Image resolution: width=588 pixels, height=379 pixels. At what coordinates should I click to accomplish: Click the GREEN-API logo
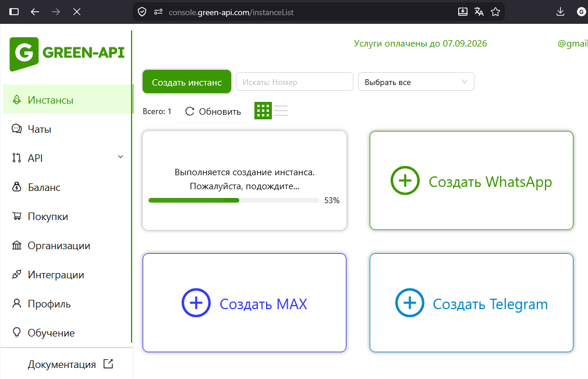click(67, 54)
